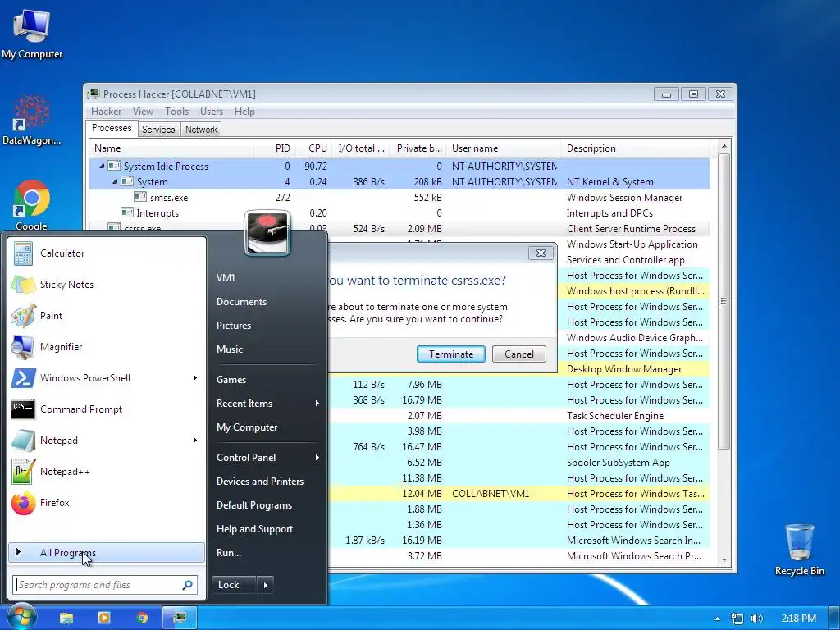Open Help and Support
This screenshot has height=630, width=840.
254,529
